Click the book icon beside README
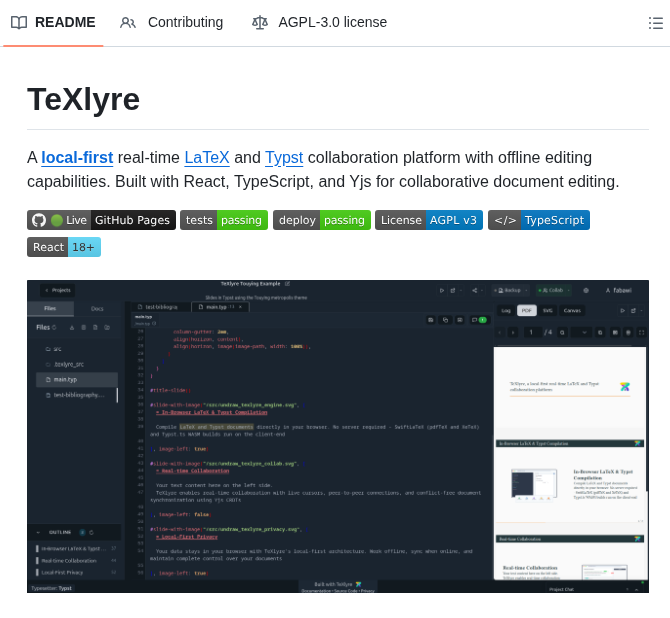Screen dimensions: 670x618 pos(19,22)
